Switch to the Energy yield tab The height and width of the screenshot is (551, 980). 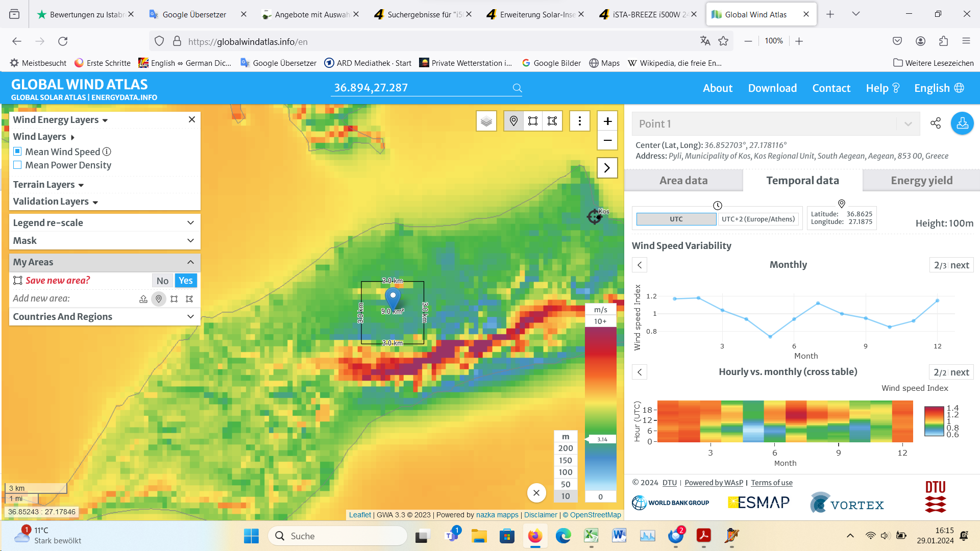(921, 181)
